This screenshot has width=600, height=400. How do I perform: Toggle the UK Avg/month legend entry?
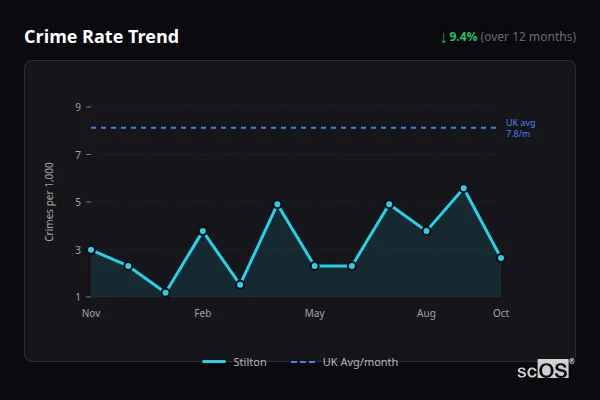[x=344, y=362]
